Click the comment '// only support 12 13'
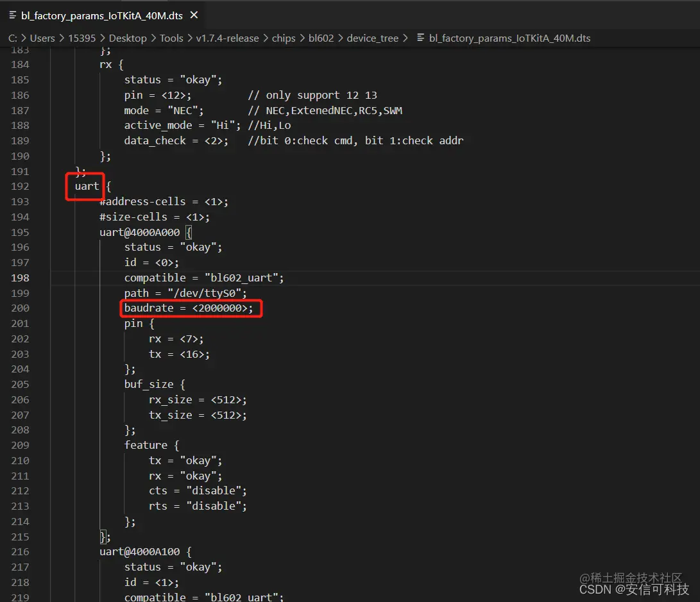Screen dimensions: 700x602 coord(312,96)
